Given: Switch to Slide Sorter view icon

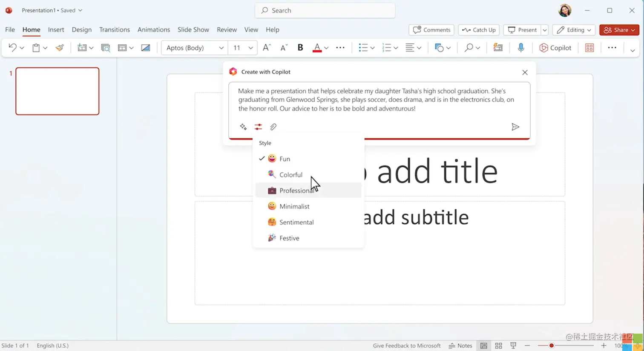Looking at the screenshot, I should coord(498,345).
